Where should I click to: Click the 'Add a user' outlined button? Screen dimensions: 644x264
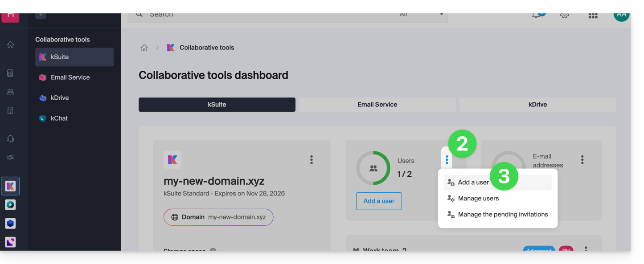(379, 201)
